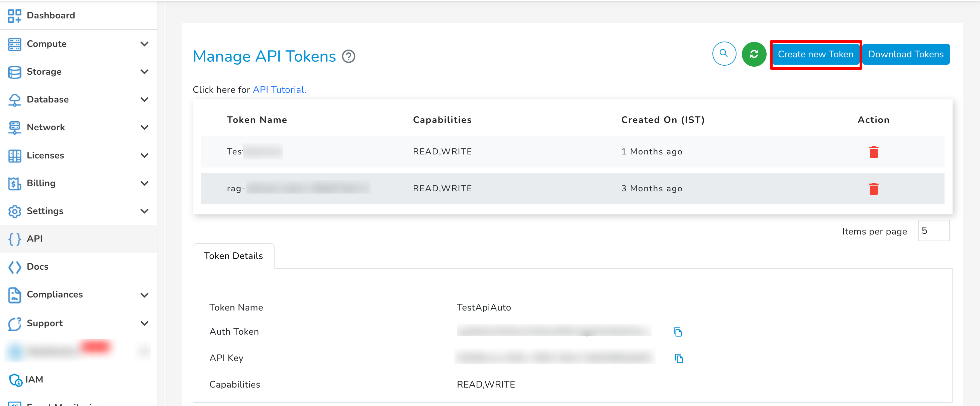Copy the Auth Token value

point(678,332)
